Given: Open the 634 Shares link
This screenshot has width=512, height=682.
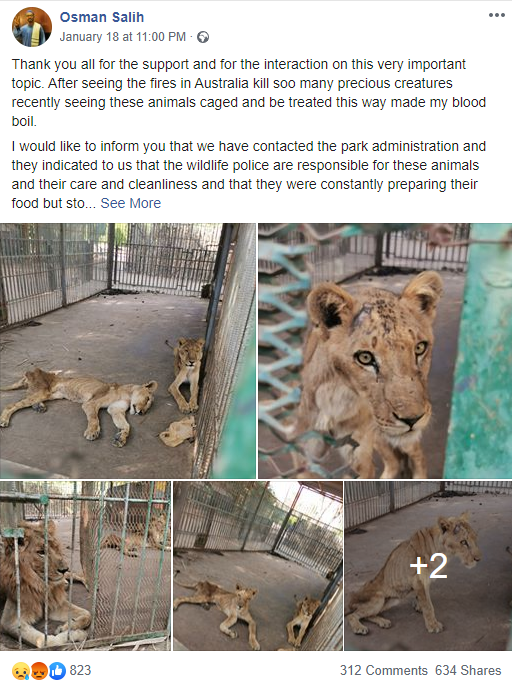Looking at the screenshot, I should [x=468, y=670].
